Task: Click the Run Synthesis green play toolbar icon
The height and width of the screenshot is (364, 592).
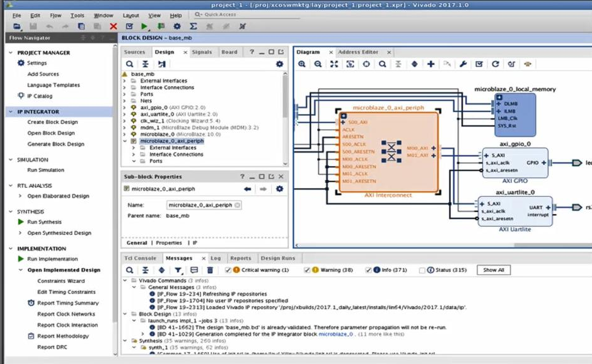Action: tap(144, 26)
